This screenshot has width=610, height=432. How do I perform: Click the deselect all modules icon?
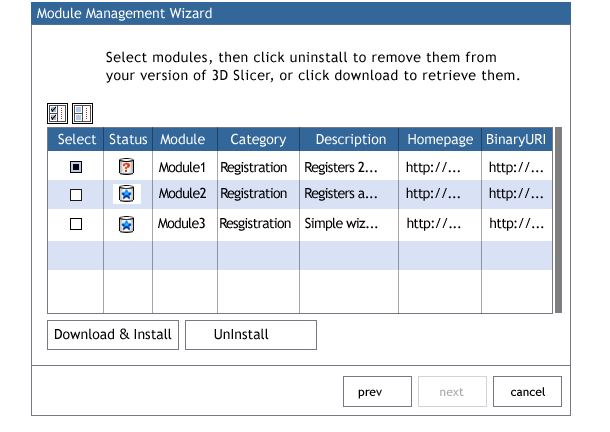point(82,114)
